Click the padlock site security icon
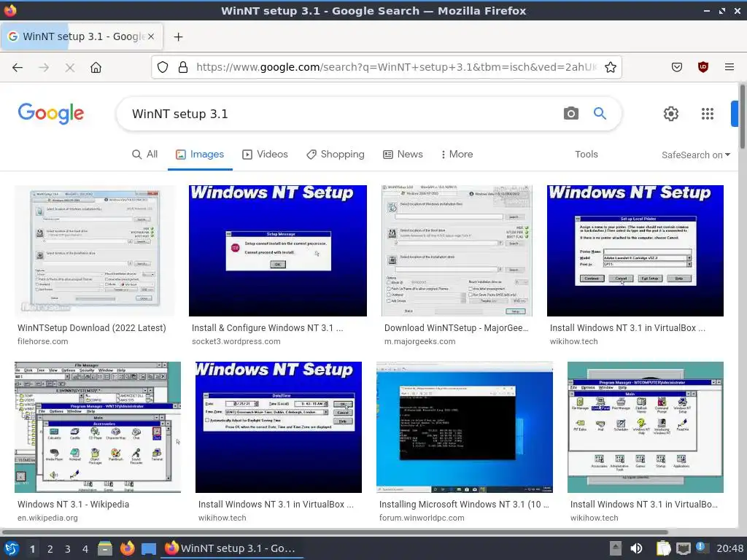Viewport: 747px width, 560px height. (x=183, y=67)
